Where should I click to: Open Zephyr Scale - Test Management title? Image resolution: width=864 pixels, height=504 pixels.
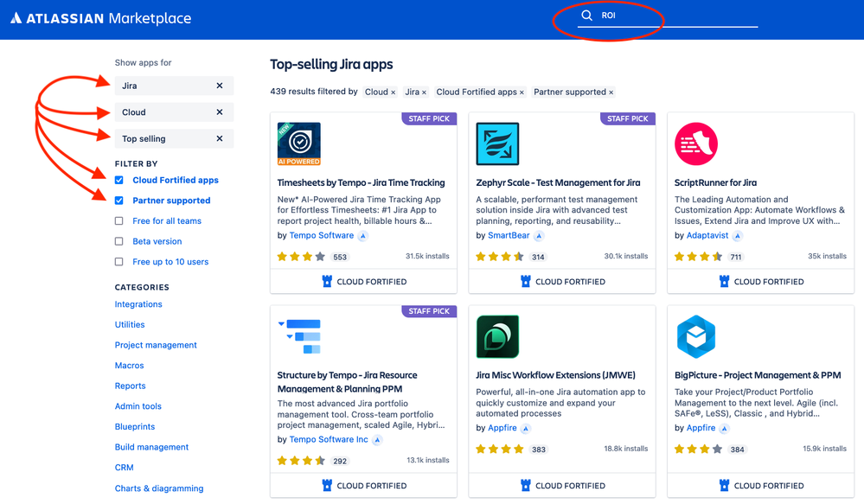tap(558, 182)
